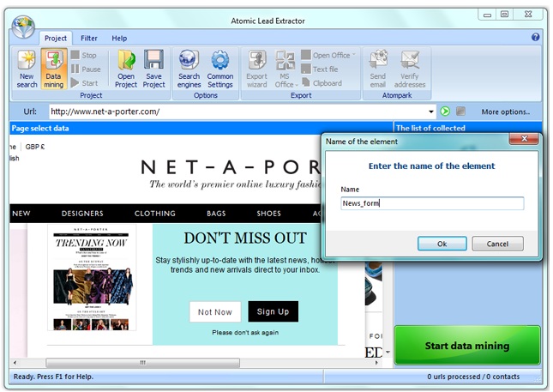
Task: Export to MS Office
Action: click(x=286, y=69)
